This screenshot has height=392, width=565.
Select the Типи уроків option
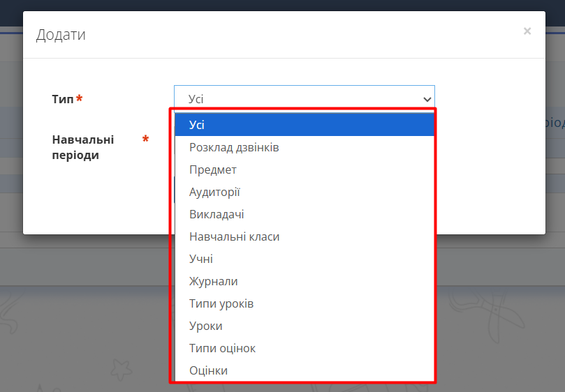coord(221,303)
